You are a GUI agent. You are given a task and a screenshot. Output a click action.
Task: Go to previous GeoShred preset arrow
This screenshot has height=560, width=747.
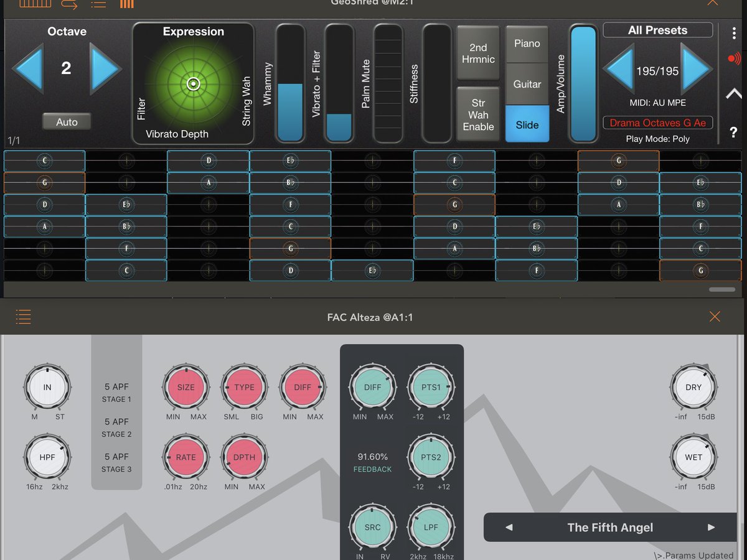(618, 68)
